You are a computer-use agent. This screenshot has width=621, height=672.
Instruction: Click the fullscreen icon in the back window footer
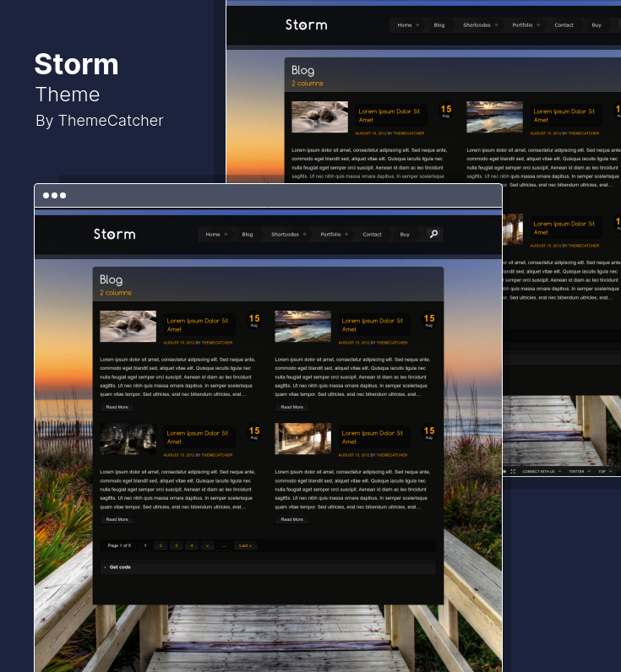click(x=513, y=471)
